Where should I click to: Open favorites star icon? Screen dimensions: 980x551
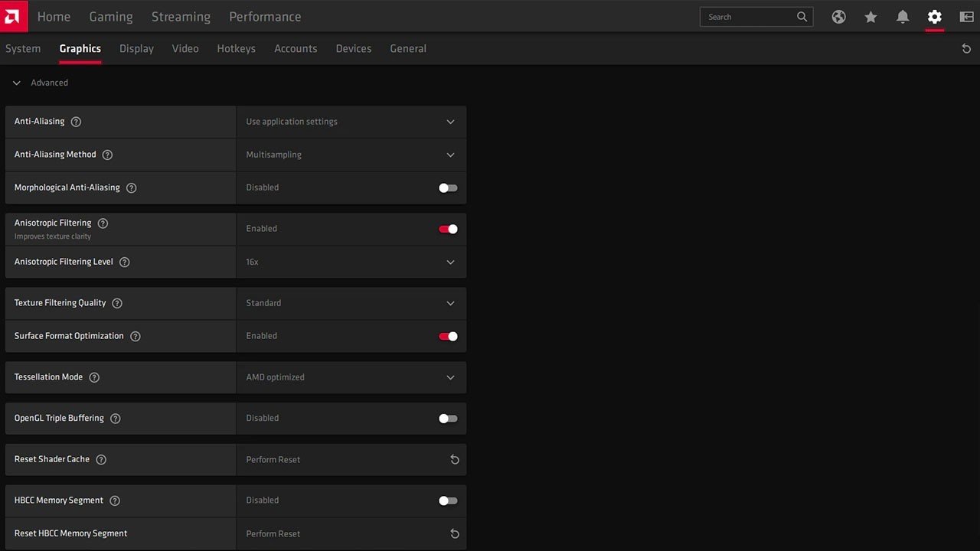pyautogui.click(x=871, y=17)
